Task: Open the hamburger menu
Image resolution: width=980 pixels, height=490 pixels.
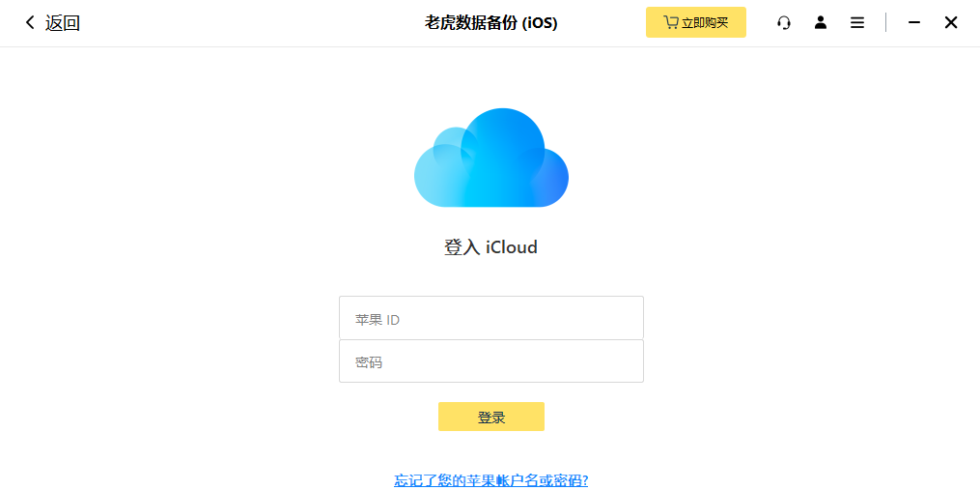Action: [857, 23]
